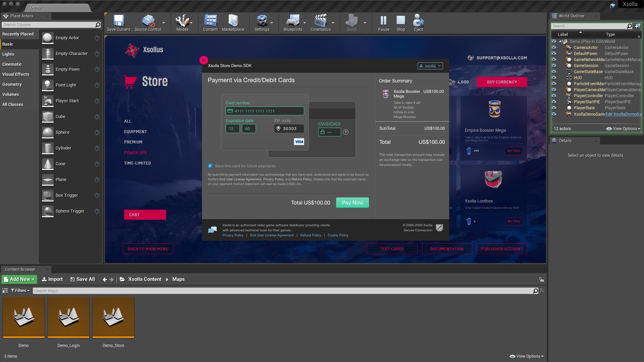Show CVV2/CVC2 help tooltip icon
Screen dimensions: 644x362
coord(346,132)
